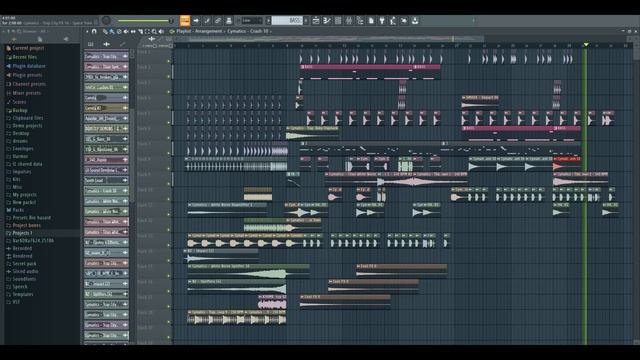Viewport: 640px width, 360px height.
Task: Open the playlist view shortcut in the top toolbar
Action: (x=316, y=21)
